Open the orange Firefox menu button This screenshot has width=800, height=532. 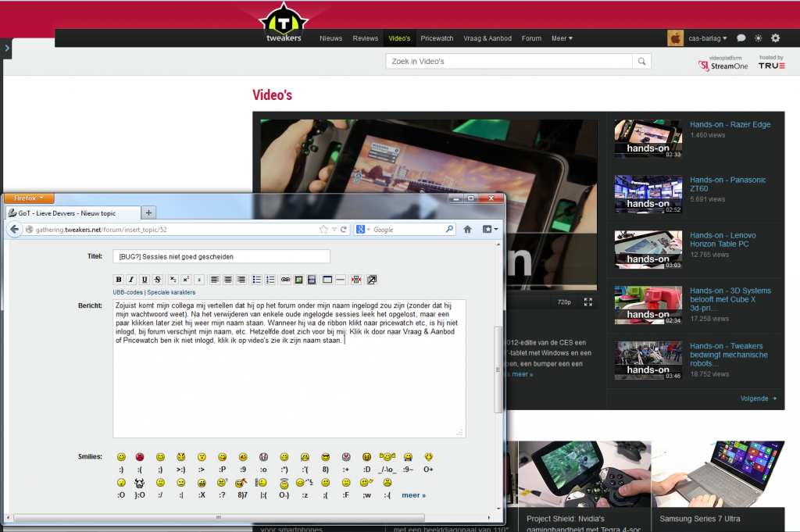pos(29,198)
